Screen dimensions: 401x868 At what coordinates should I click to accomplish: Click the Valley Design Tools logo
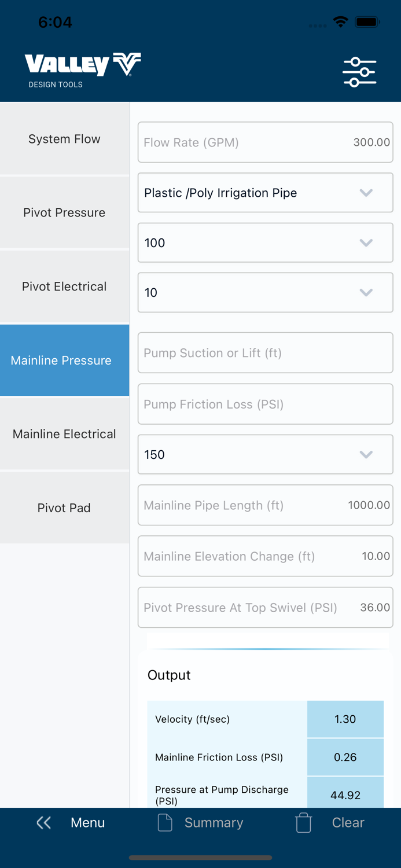click(x=81, y=65)
